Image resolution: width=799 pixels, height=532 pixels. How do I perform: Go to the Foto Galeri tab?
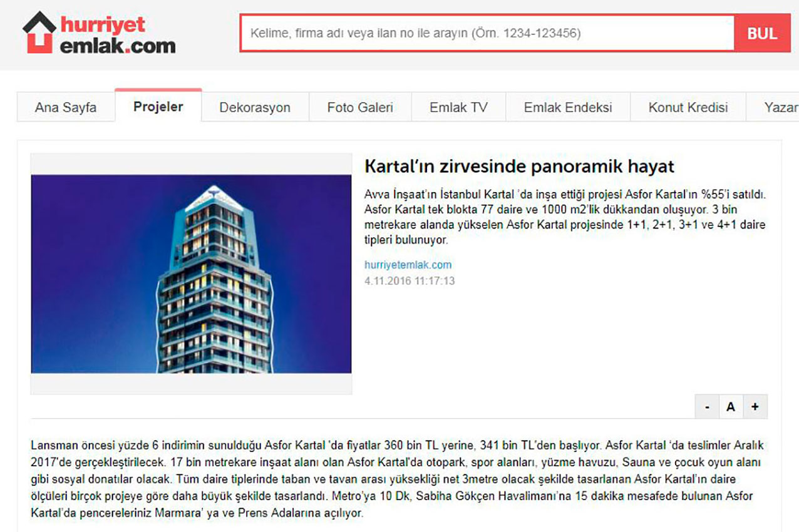click(x=360, y=108)
